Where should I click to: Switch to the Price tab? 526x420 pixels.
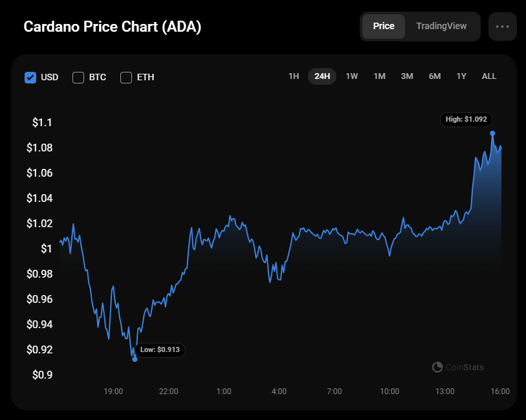pyautogui.click(x=384, y=27)
